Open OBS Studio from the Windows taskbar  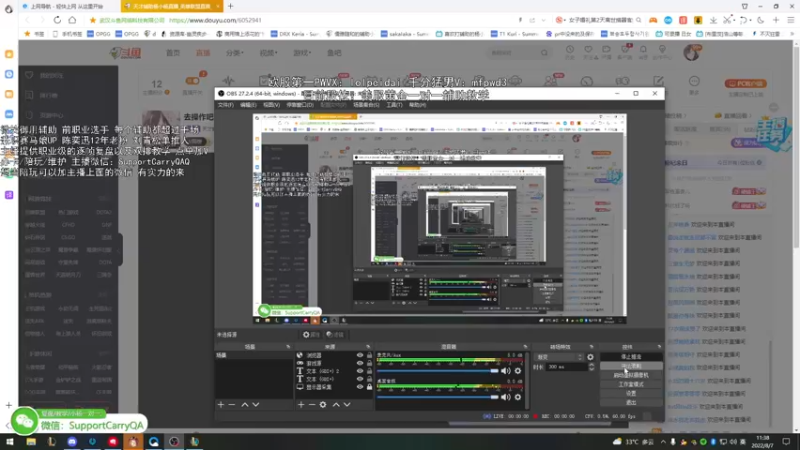click(174, 442)
